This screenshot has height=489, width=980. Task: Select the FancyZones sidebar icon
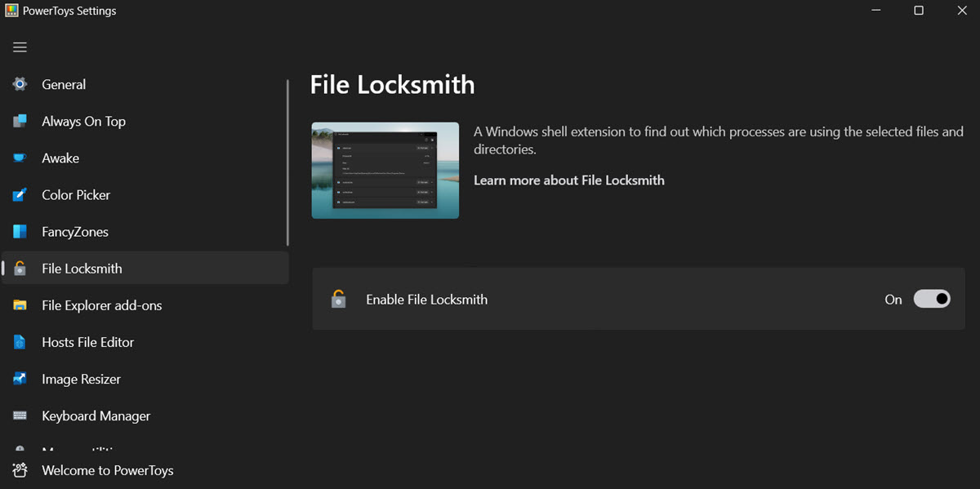point(20,231)
